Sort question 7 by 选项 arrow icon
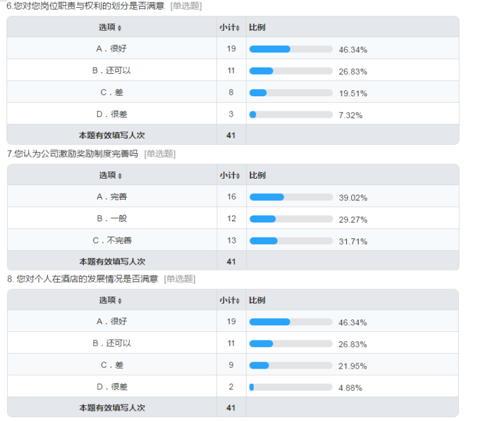 pyautogui.click(x=119, y=176)
